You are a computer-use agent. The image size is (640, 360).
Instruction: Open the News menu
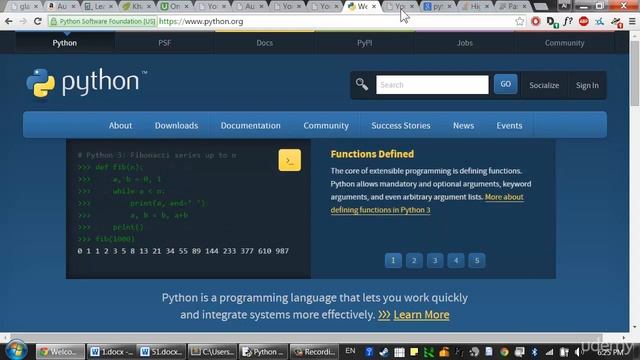point(463,125)
